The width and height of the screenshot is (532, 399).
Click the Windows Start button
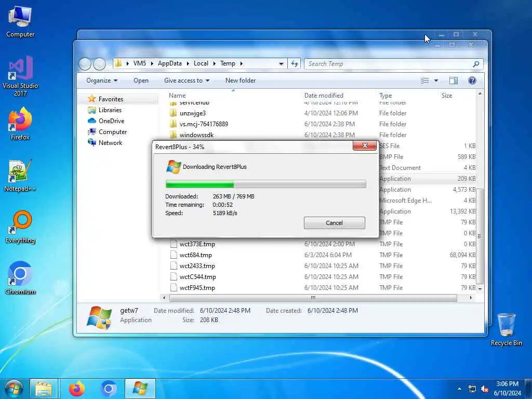[x=14, y=389]
